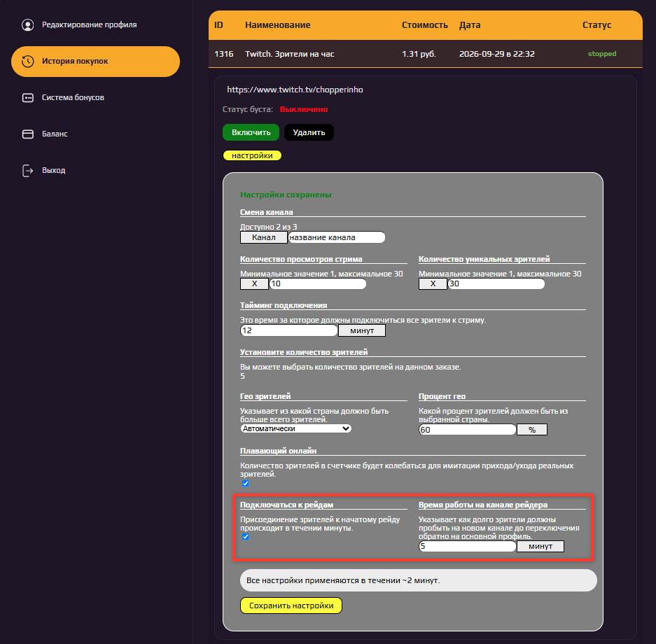Click the bonus system icon
Screen dimensions: 656x644
27,98
